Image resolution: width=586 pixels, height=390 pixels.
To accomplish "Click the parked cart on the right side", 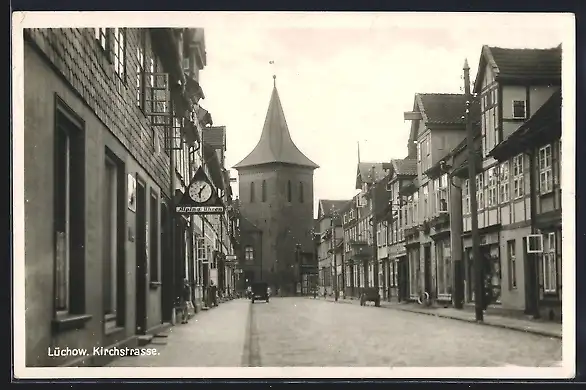I will [370, 297].
